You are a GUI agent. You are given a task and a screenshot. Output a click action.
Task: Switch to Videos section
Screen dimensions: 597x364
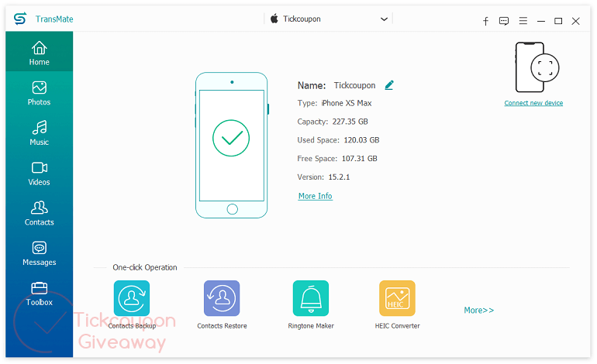coord(40,173)
